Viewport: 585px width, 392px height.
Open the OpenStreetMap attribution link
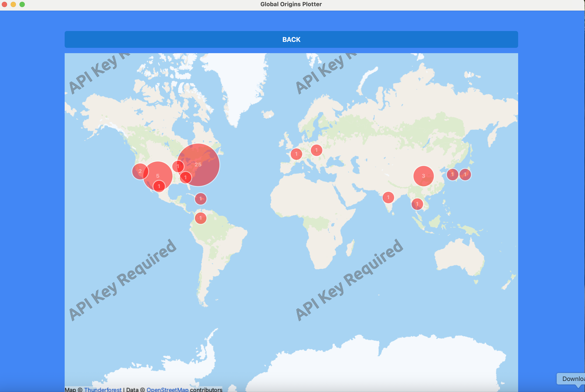167,389
